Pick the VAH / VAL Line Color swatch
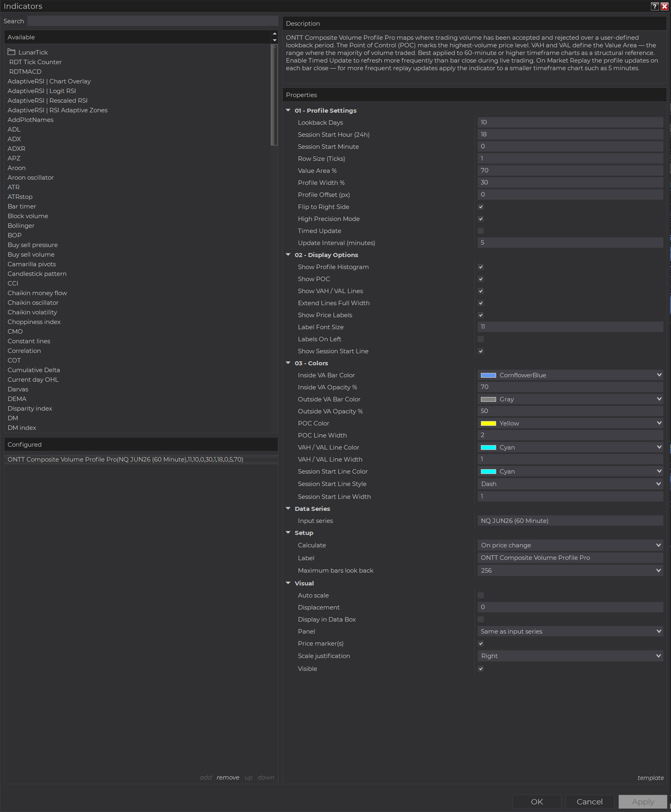The height and width of the screenshot is (812, 671). coord(488,448)
